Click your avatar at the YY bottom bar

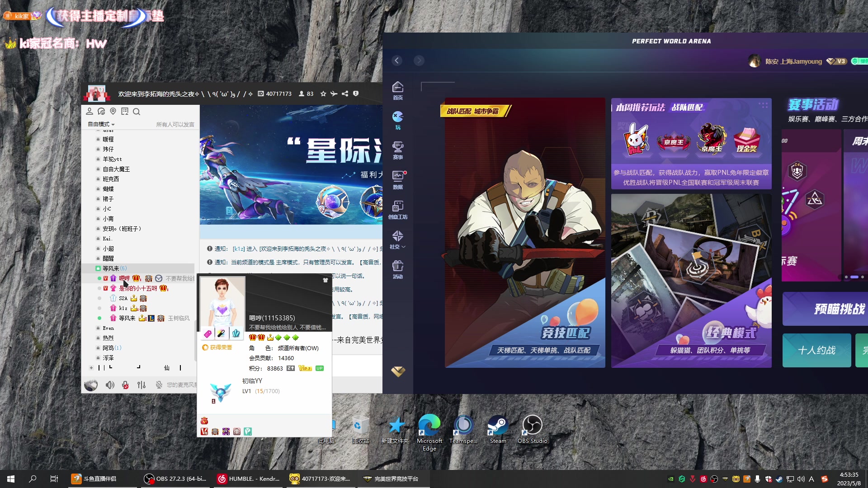coord(91,385)
